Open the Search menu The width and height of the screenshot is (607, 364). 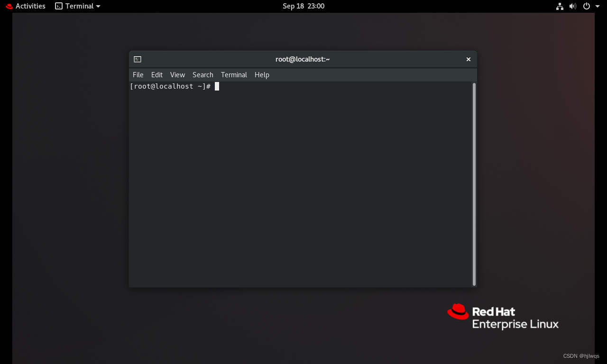pyautogui.click(x=202, y=74)
